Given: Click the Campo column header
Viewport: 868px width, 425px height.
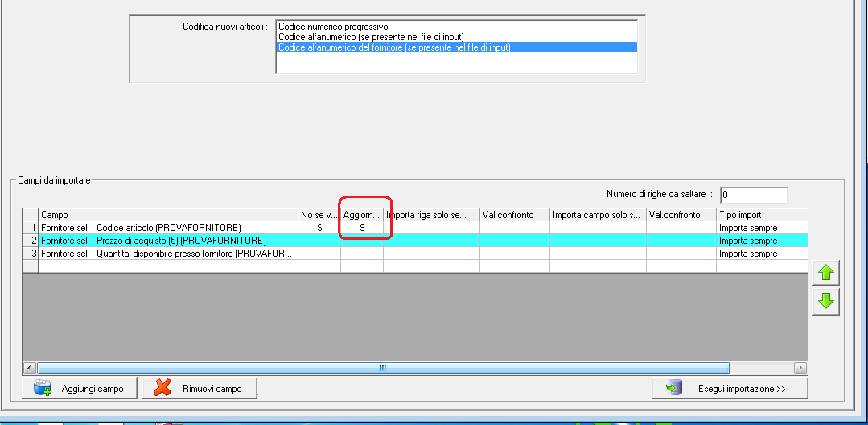Looking at the screenshot, I should (x=168, y=214).
